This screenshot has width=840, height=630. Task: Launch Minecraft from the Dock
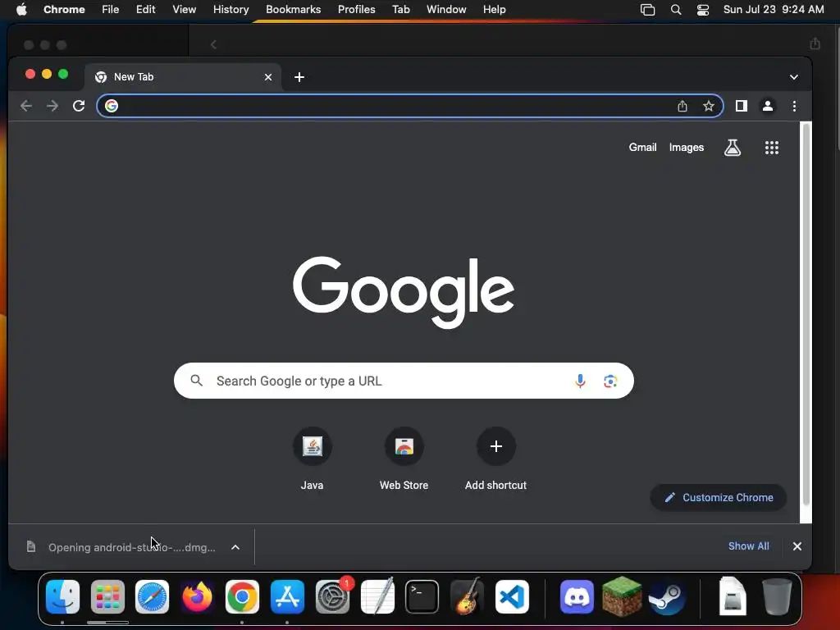pos(622,597)
